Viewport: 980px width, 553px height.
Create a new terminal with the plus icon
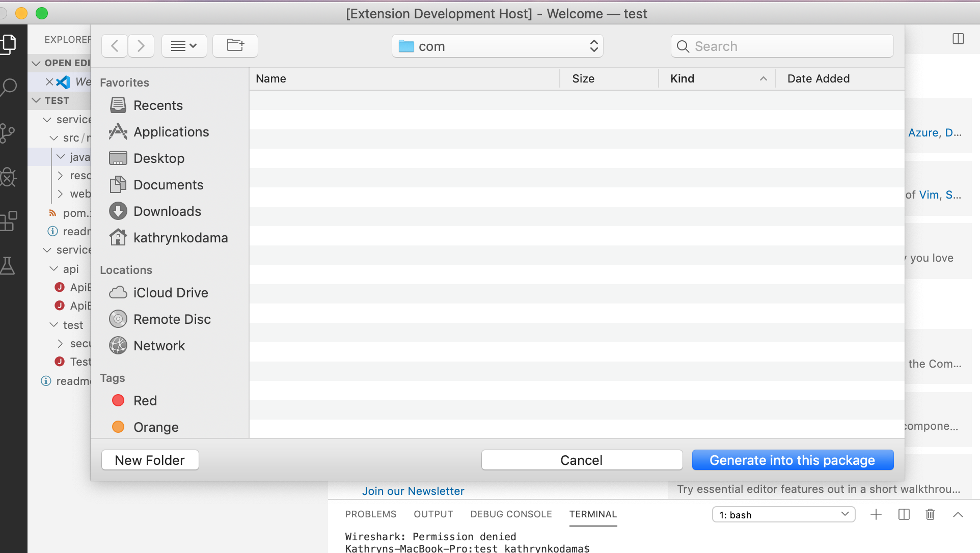click(x=876, y=514)
